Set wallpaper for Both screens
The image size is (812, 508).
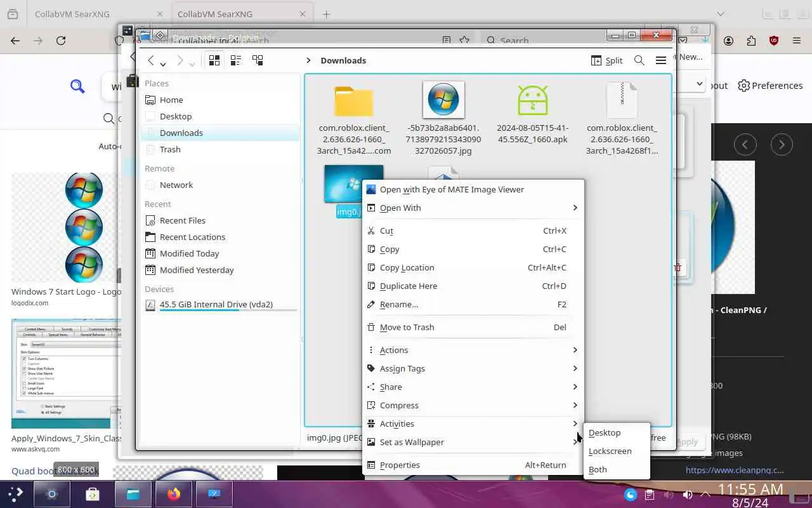617,469
